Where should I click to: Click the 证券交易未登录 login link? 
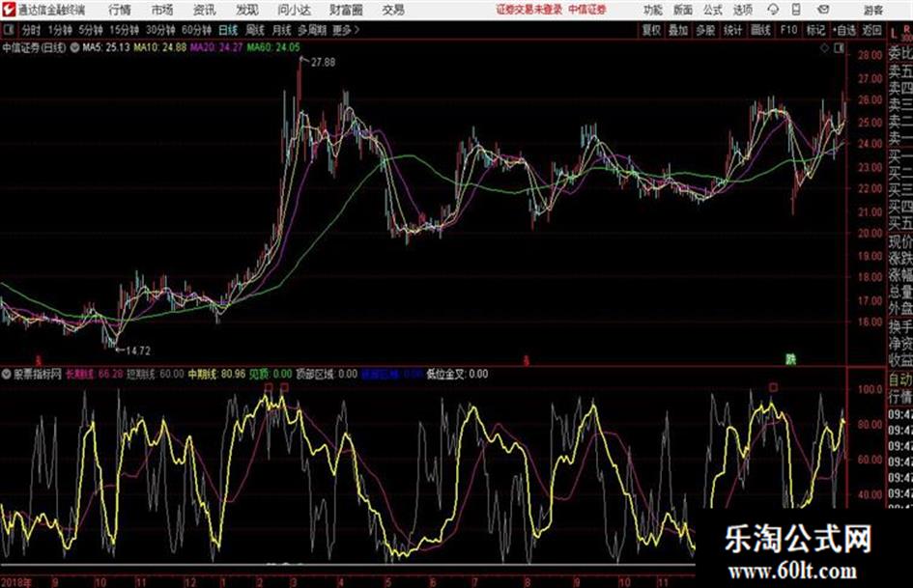[529, 10]
